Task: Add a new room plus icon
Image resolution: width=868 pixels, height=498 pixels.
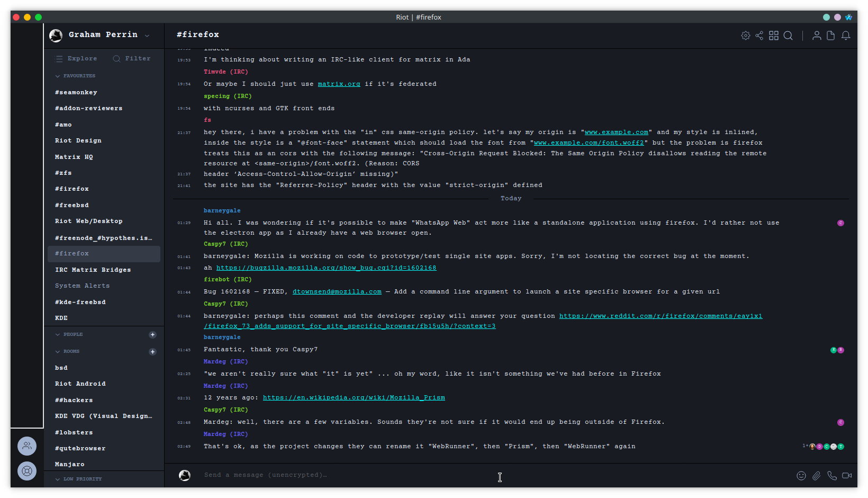Action: [152, 352]
